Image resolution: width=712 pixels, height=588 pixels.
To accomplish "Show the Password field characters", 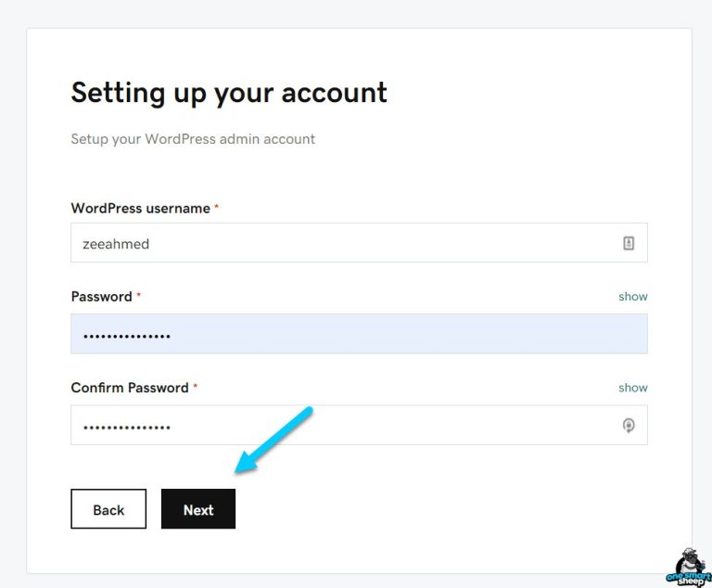I will (633, 297).
